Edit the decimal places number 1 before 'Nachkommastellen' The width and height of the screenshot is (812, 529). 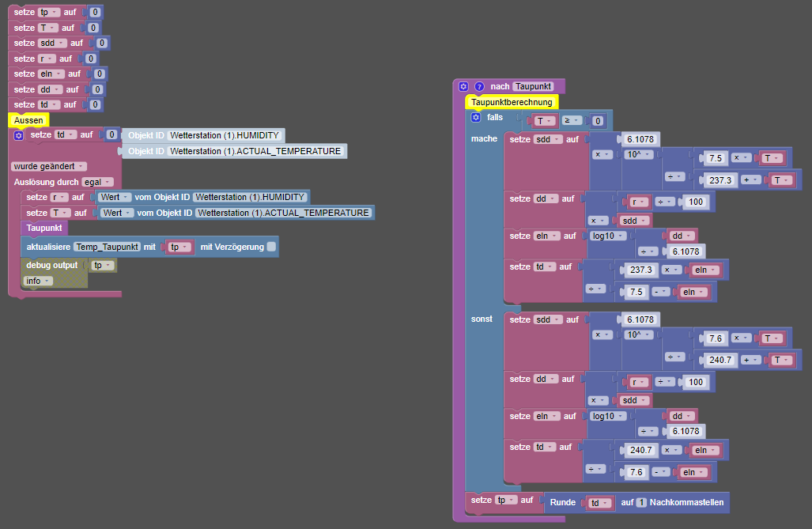[x=641, y=502]
